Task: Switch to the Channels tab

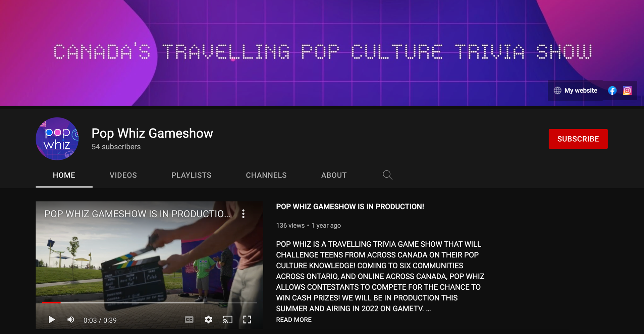Action: tap(266, 175)
